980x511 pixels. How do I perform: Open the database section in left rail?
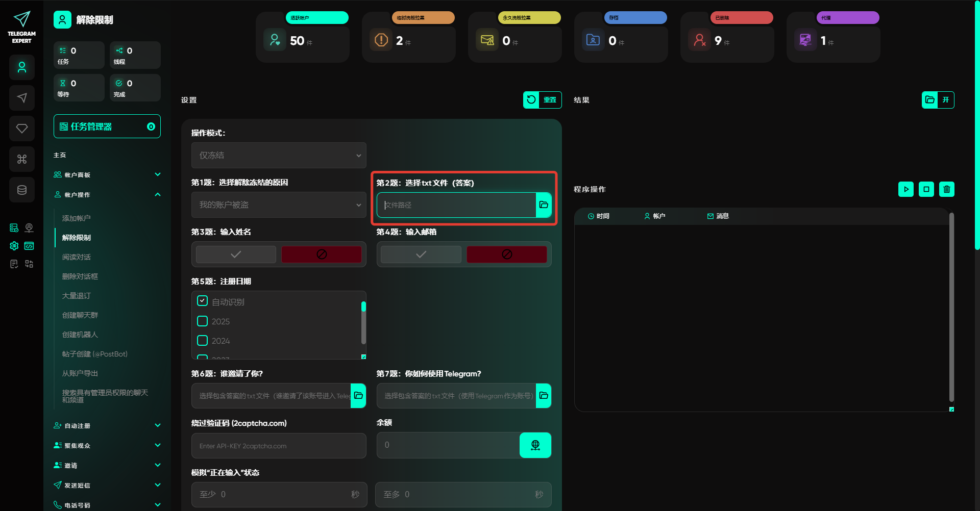(22, 190)
